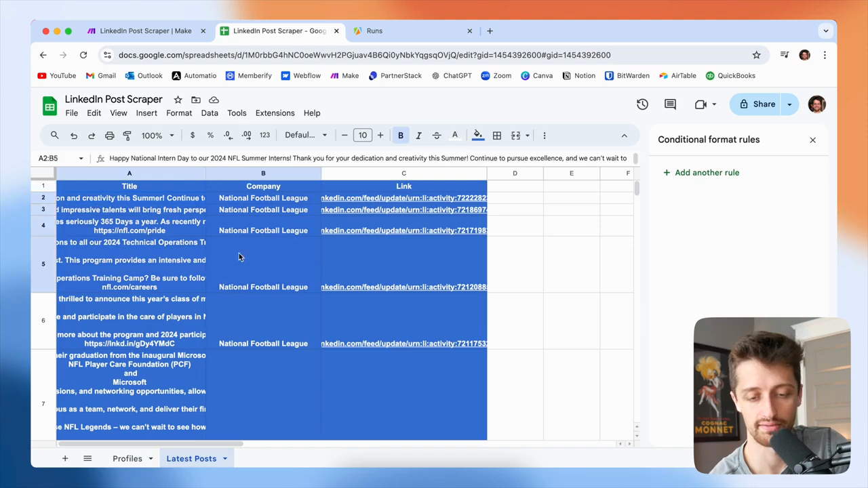868x488 pixels.
Task: Add a new sheet
Action: point(65,459)
